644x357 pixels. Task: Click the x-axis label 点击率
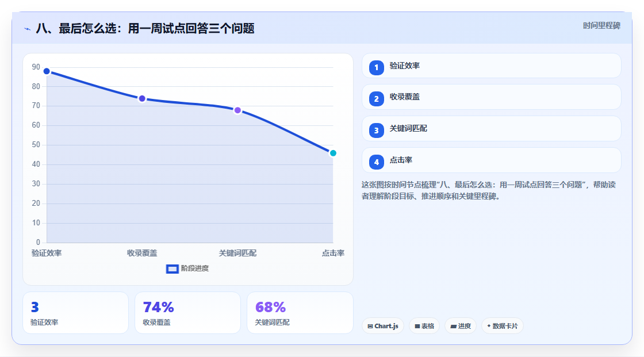(333, 253)
